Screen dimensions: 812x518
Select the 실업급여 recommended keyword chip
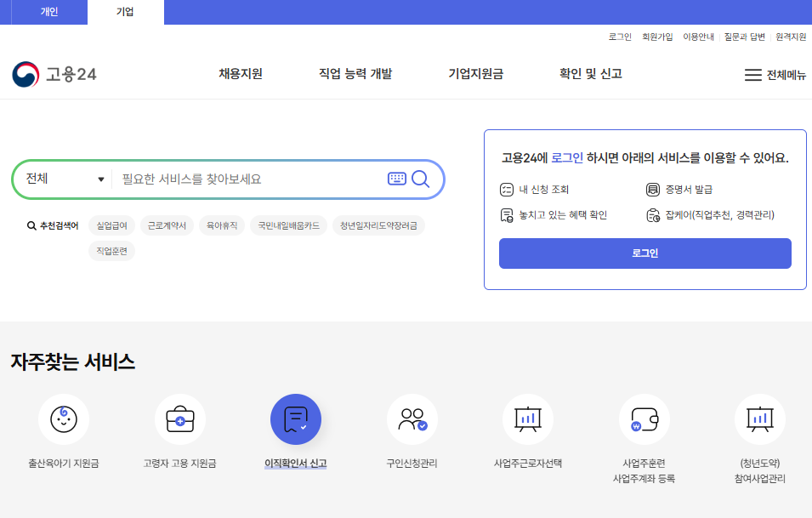111,225
